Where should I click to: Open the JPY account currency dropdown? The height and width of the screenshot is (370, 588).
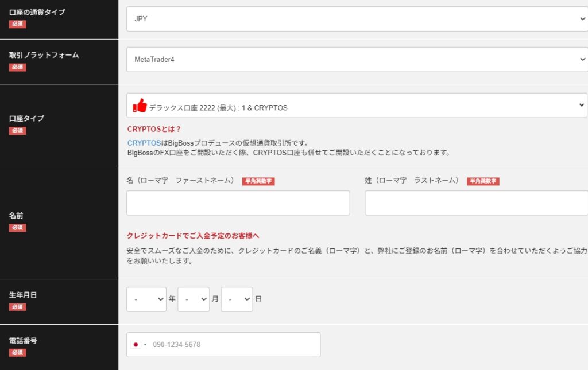tap(357, 19)
